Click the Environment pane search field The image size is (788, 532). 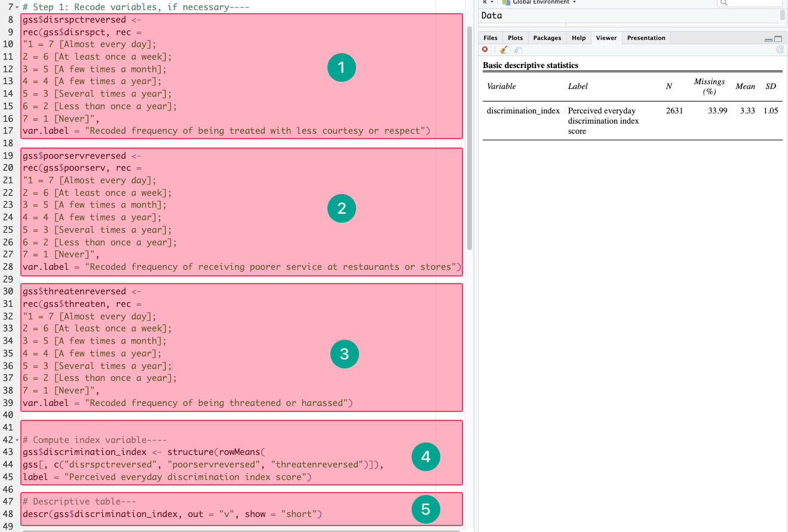749,3
